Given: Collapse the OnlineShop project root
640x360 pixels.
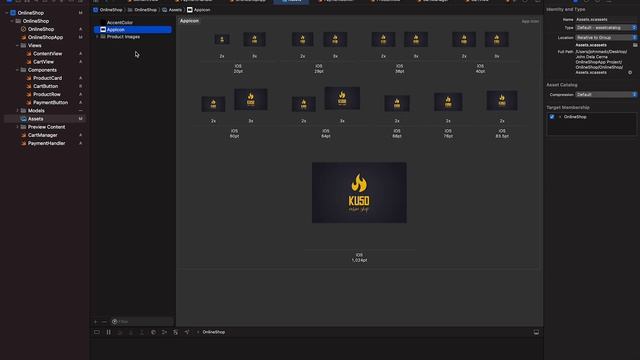Looking at the screenshot, I should pos(7,13).
